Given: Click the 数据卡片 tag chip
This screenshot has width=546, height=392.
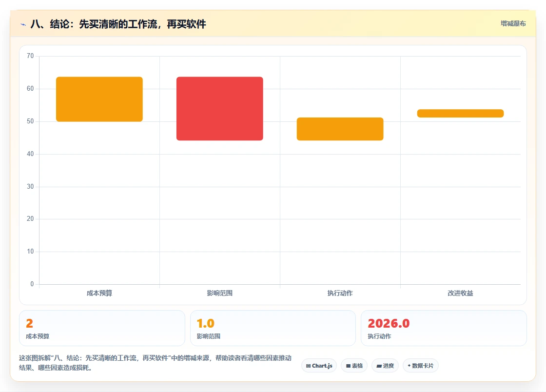Looking at the screenshot, I should click(421, 366).
